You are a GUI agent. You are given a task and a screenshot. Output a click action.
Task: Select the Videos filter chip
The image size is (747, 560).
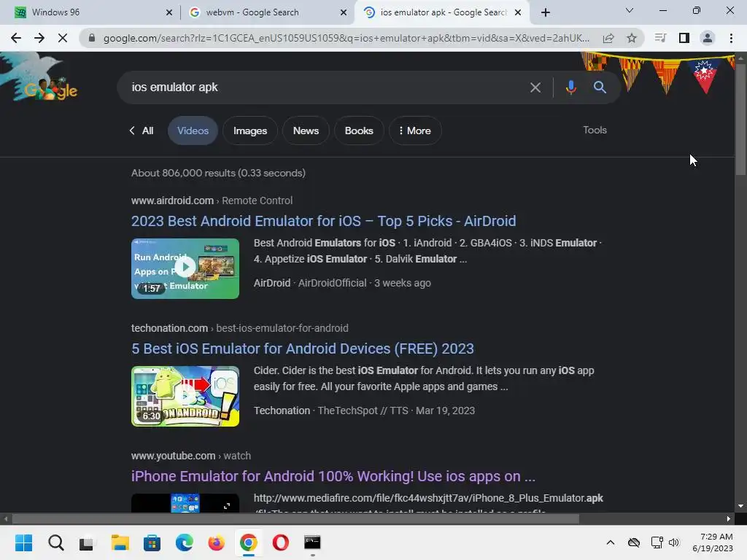[193, 131]
